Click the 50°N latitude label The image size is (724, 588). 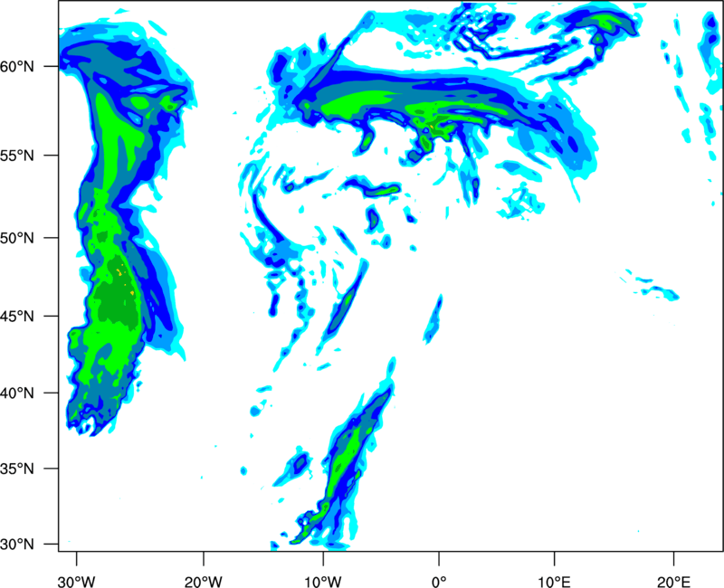point(17,238)
